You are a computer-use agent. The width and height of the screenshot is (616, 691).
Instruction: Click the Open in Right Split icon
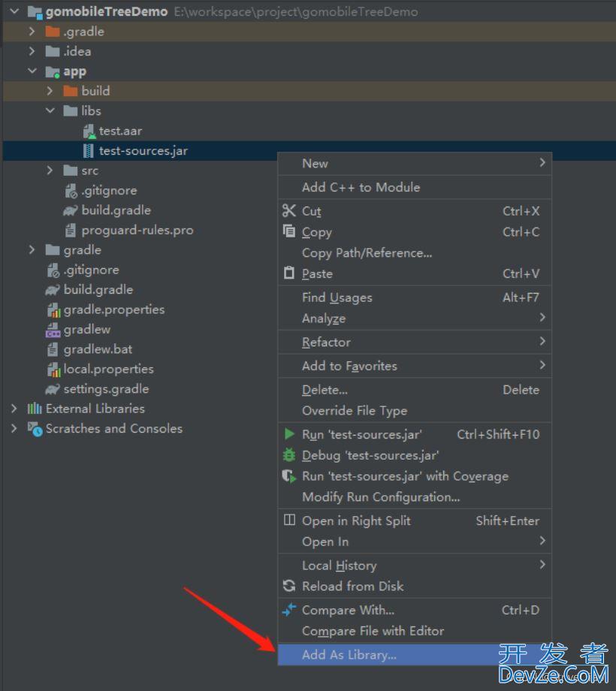289,520
